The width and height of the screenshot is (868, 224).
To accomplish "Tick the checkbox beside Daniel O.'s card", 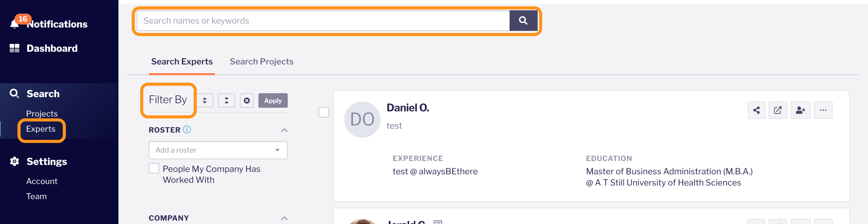I will (323, 112).
